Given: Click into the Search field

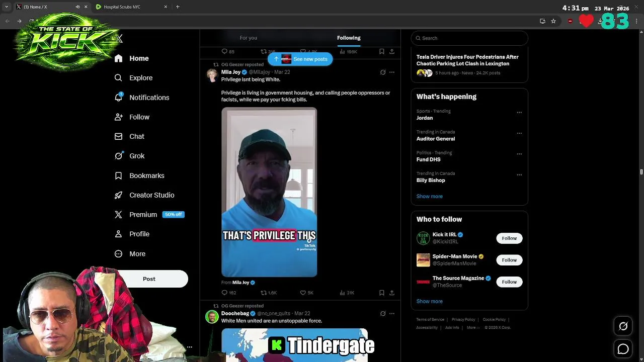Looking at the screenshot, I should [x=469, y=38].
